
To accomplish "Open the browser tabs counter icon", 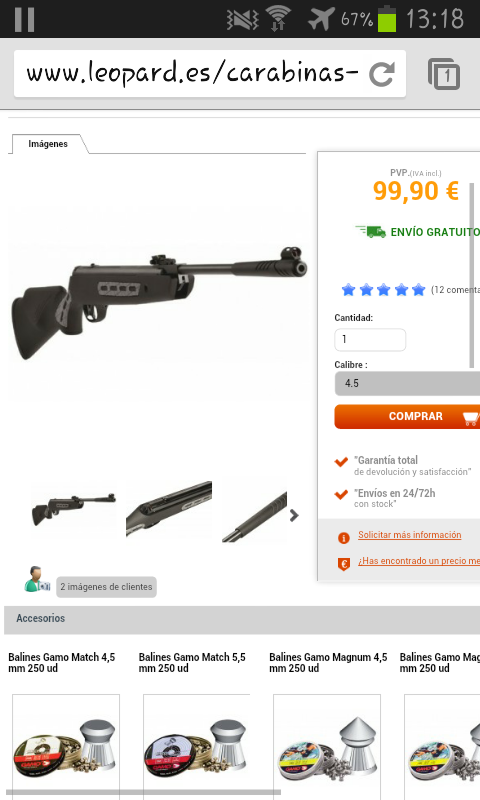I will (444, 74).
